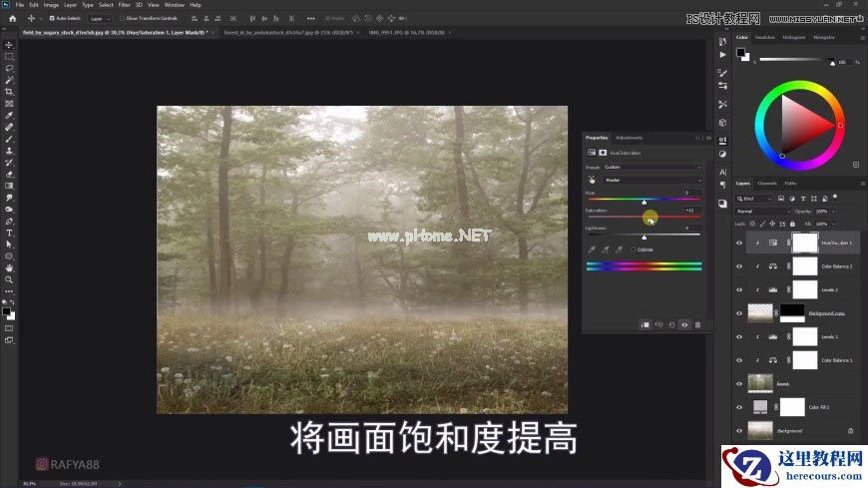Screen dimensions: 868x488
Task: Select the Move tool in the left toolbar
Action: pyautogui.click(x=9, y=45)
